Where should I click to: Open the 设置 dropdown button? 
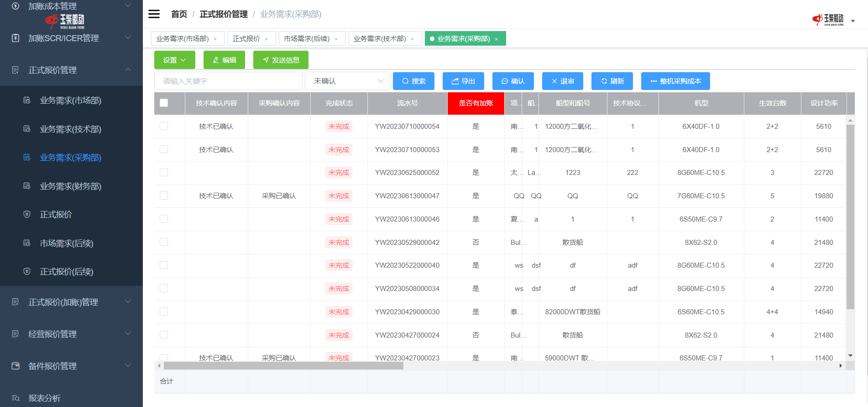[x=174, y=60]
